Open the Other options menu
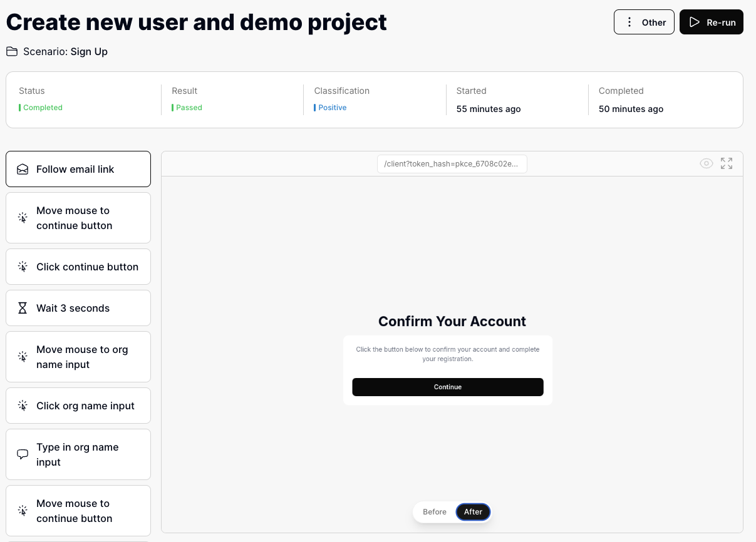This screenshot has width=756, height=542. [644, 22]
